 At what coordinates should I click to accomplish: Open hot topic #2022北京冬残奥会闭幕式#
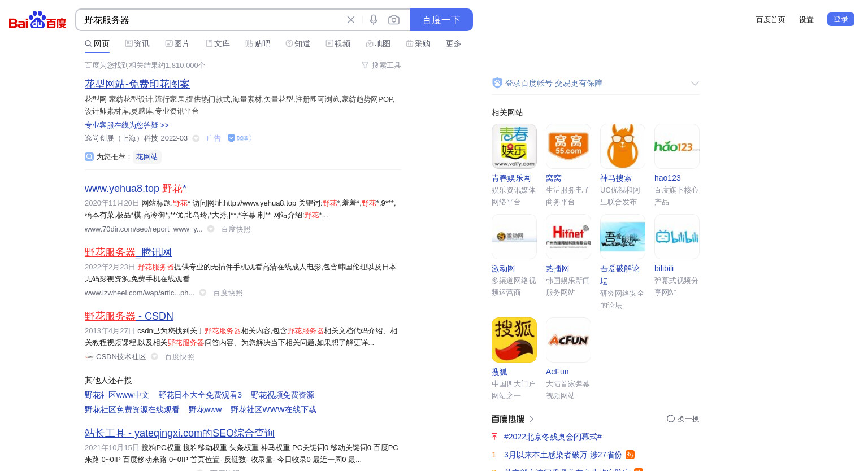[x=553, y=437]
